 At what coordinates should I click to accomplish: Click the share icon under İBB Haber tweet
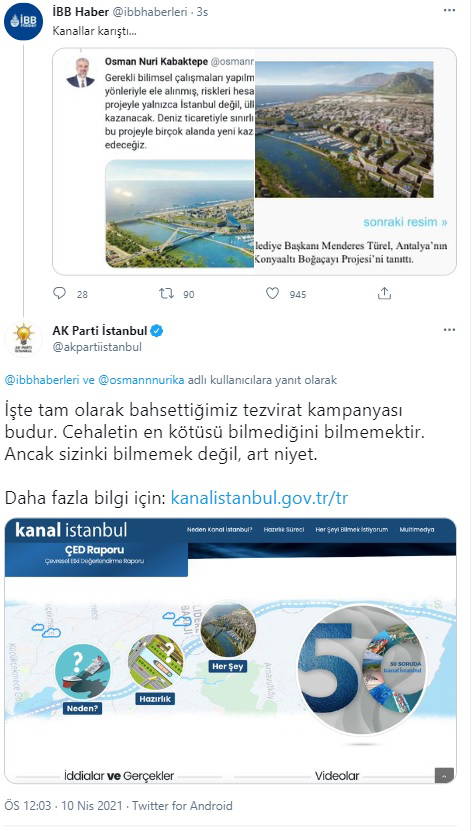point(384,293)
